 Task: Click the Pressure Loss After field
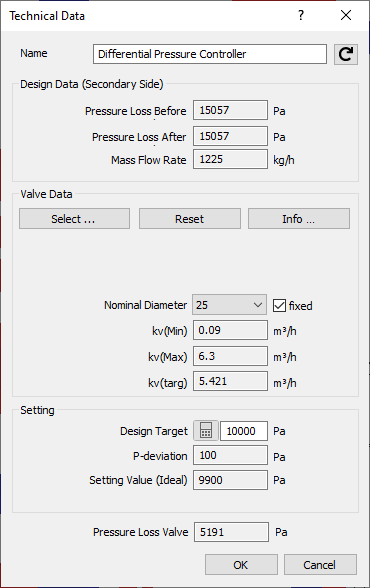(230, 136)
